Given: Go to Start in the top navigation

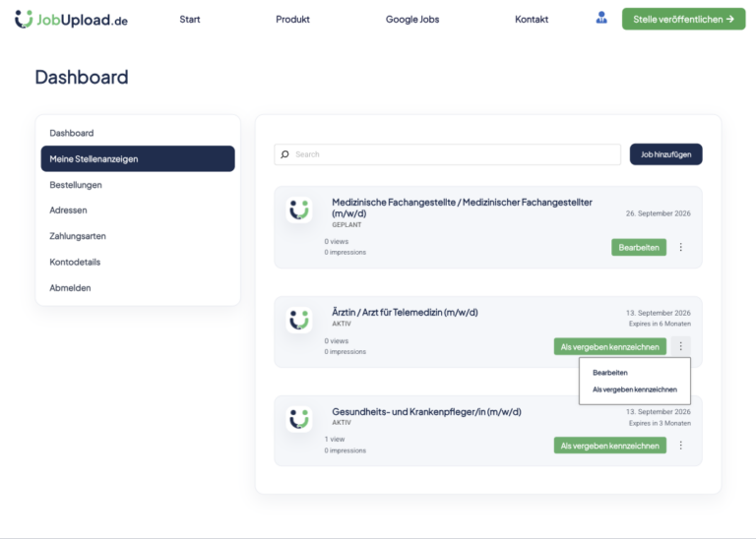Looking at the screenshot, I should point(189,20).
